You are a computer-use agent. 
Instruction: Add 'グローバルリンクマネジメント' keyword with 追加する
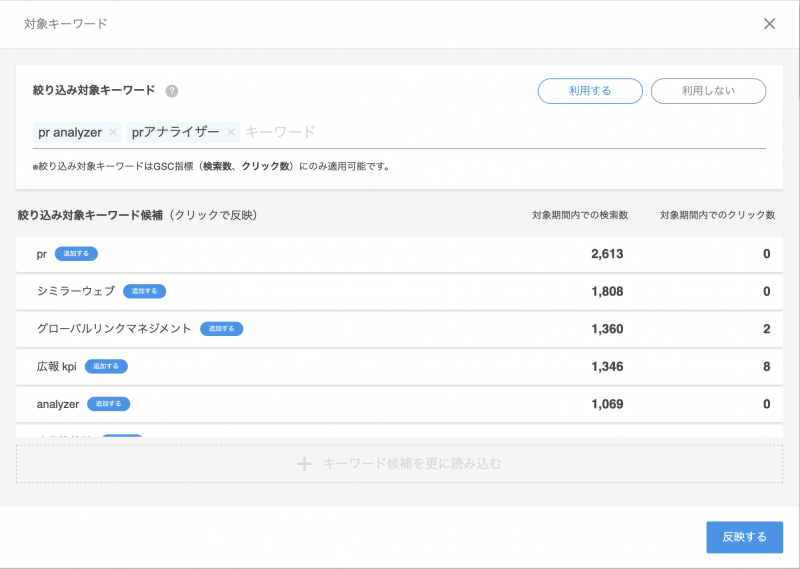click(221, 328)
